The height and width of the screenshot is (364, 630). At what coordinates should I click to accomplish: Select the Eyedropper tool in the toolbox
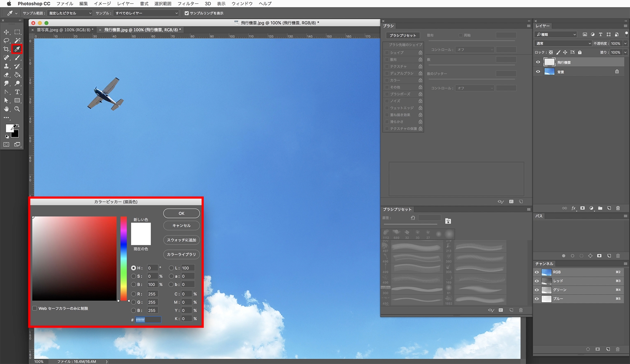click(x=17, y=49)
